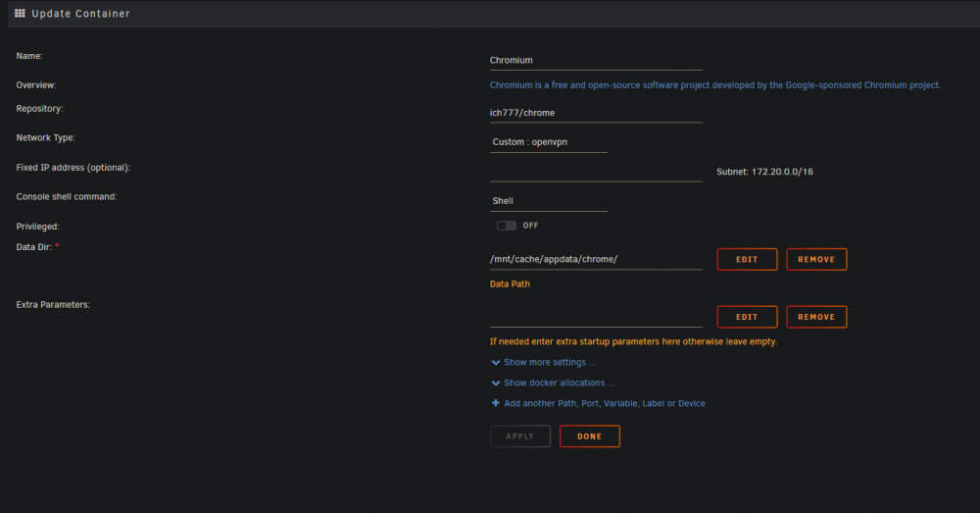Image resolution: width=980 pixels, height=513 pixels.
Task: Click the Console shell command label
Action: click(x=67, y=196)
